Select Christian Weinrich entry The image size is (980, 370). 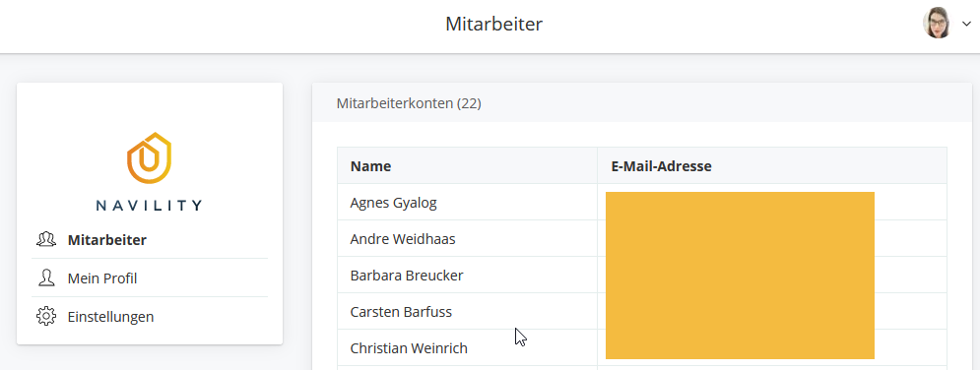pos(409,348)
